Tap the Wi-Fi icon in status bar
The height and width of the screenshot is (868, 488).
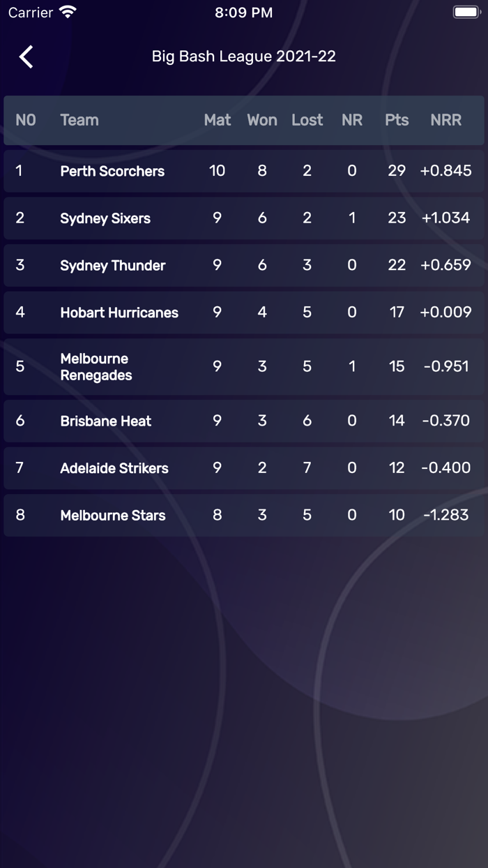[x=66, y=11]
